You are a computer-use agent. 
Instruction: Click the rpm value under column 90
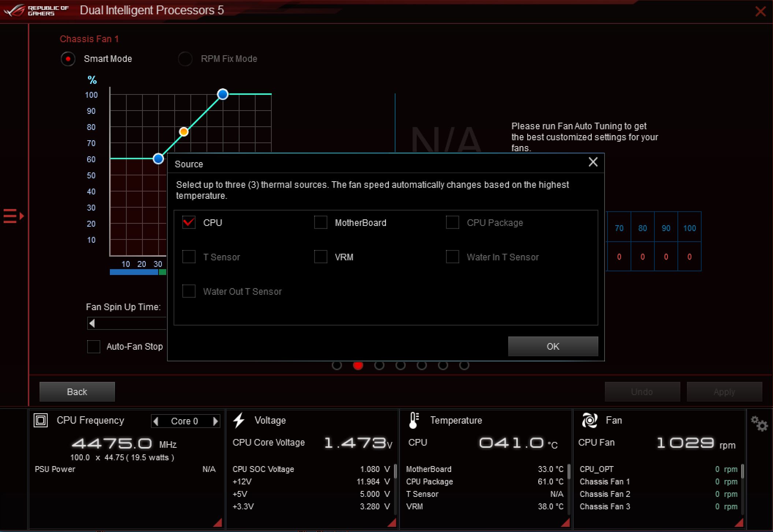click(666, 257)
